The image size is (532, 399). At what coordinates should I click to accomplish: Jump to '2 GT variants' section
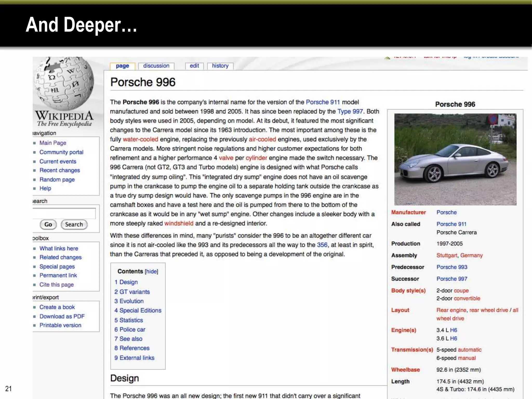tap(132, 292)
